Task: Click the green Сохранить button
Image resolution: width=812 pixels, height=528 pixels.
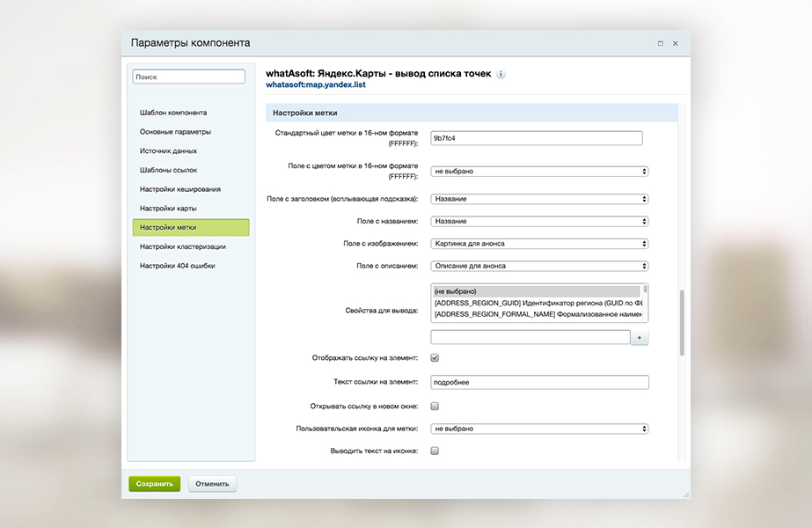Action: [x=154, y=484]
